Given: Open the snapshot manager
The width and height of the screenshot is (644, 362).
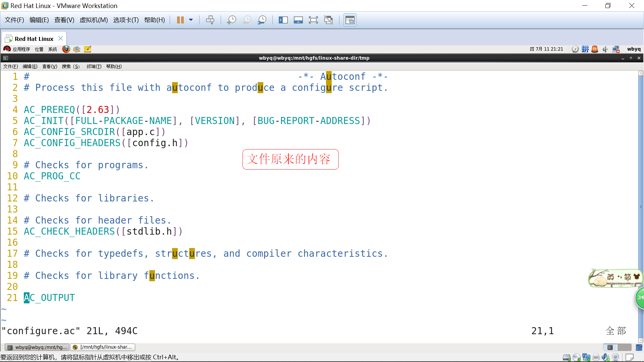Looking at the screenshot, I should [262, 20].
